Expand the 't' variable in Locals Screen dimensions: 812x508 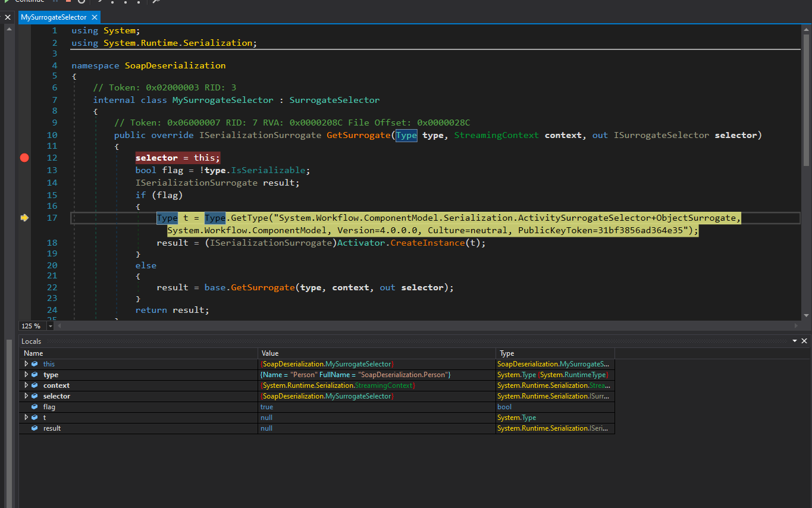(26, 418)
